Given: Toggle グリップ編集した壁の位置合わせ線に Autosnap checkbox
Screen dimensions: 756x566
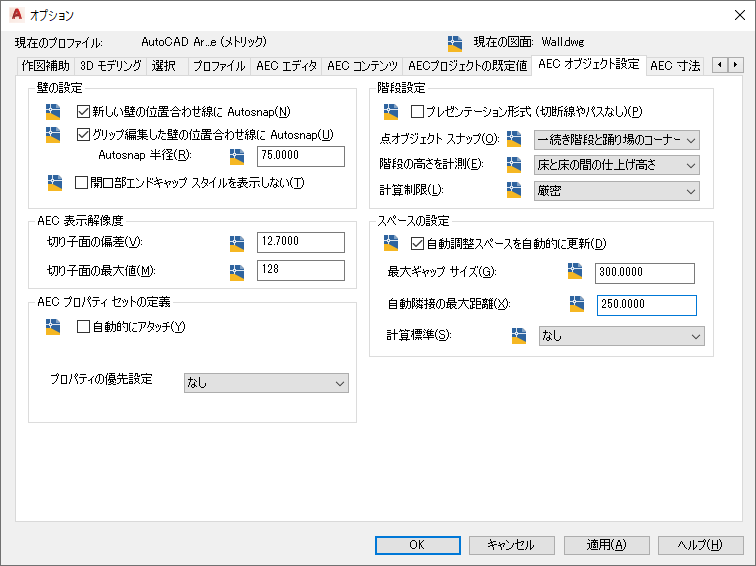Looking at the screenshot, I should coord(83,135).
